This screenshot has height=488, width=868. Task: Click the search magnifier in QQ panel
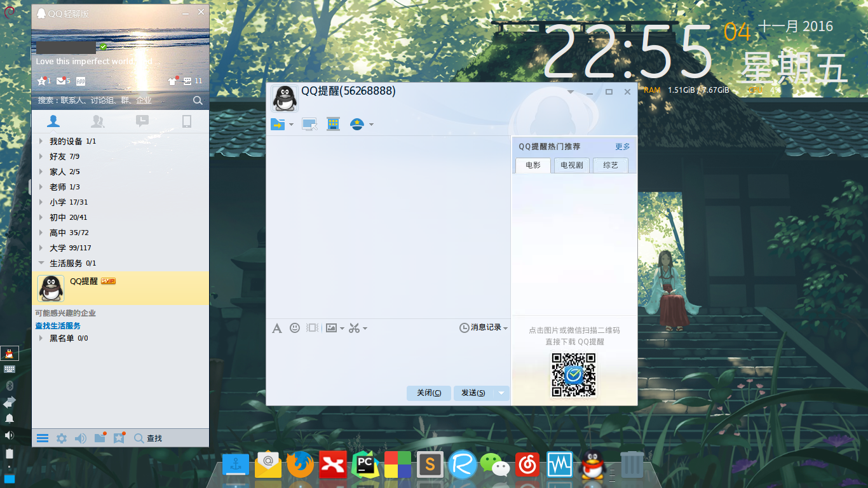(x=198, y=100)
